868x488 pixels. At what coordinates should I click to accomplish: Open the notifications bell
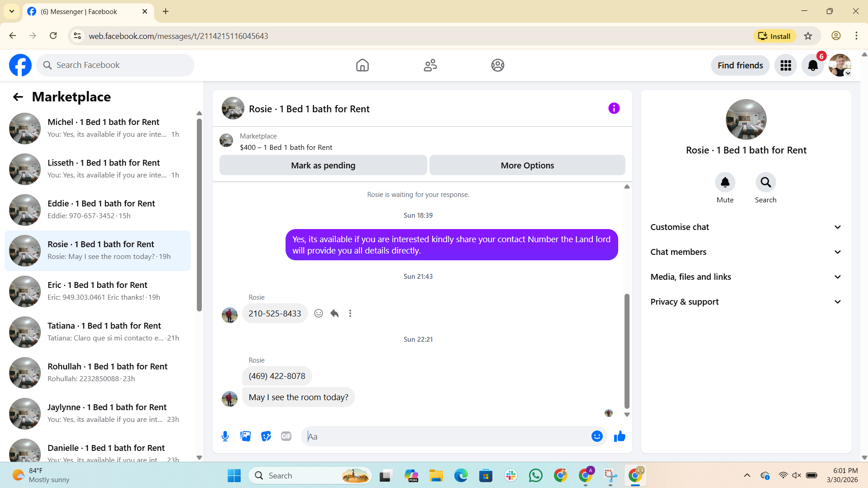coord(813,66)
